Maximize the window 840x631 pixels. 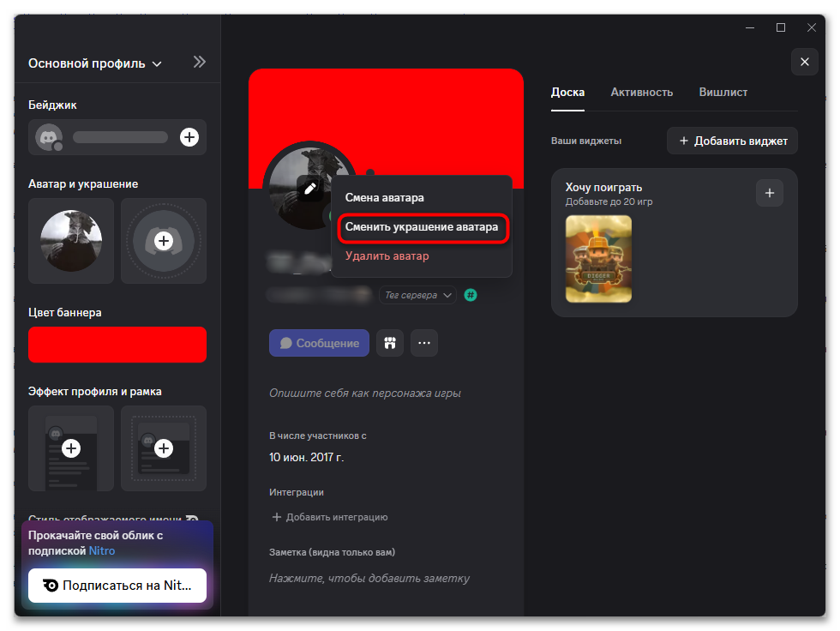click(781, 27)
